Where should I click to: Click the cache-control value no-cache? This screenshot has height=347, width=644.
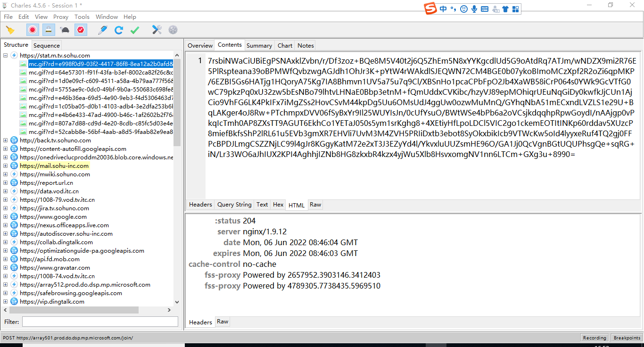click(x=259, y=264)
